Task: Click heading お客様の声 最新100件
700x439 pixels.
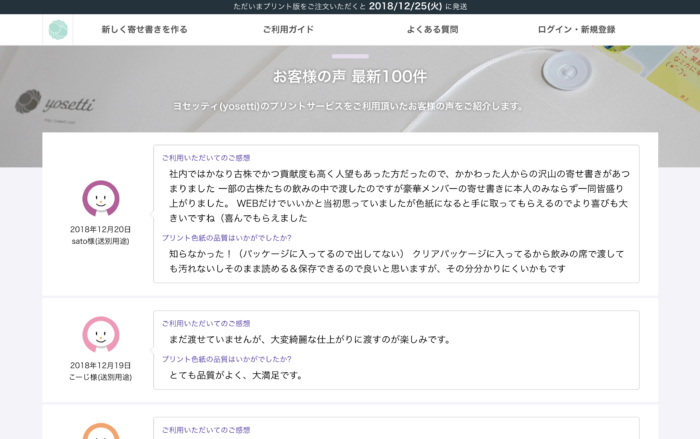Action: (x=350, y=76)
